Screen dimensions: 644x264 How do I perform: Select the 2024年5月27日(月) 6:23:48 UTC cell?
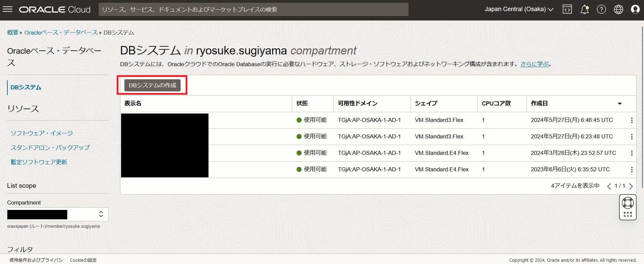[x=572, y=136]
